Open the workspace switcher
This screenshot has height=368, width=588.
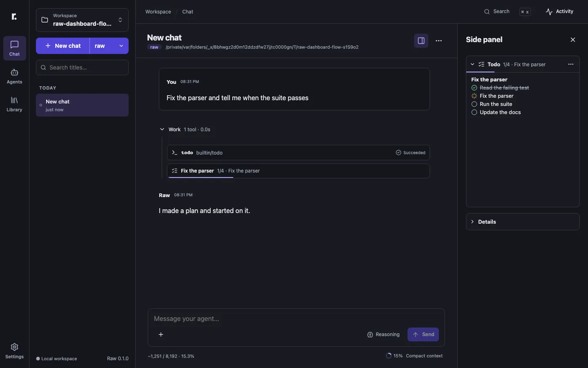pyautogui.click(x=82, y=20)
